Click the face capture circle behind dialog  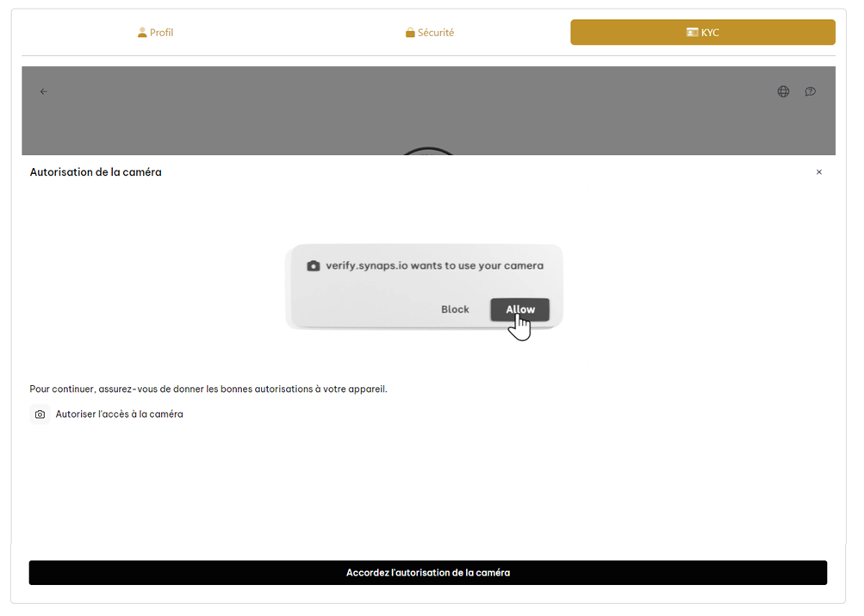click(x=428, y=151)
